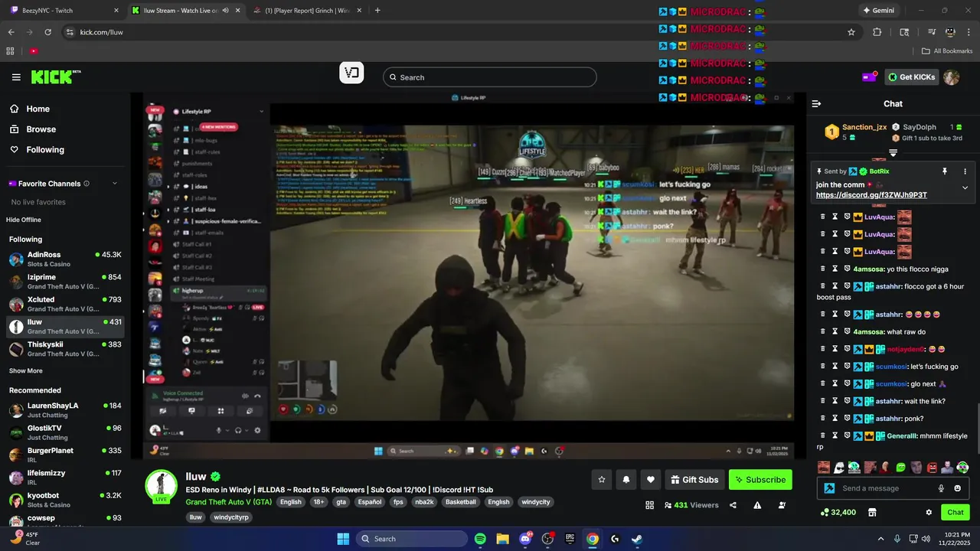Send message with the Chat button

[x=955, y=513]
